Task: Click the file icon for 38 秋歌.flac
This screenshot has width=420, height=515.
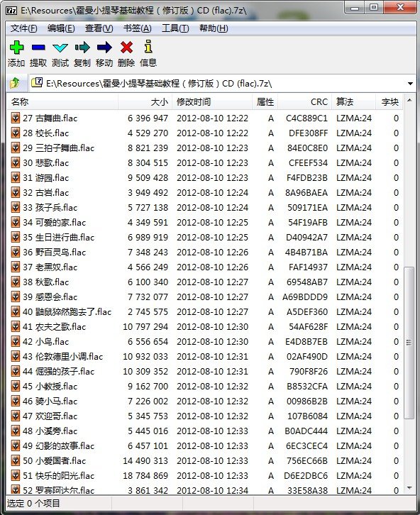Action: click(x=16, y=282)
